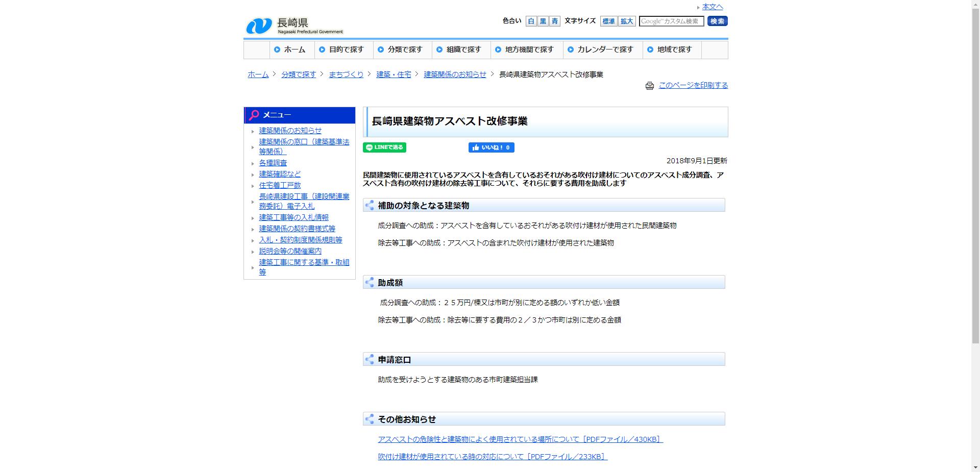This screenshot has width=980, height=472.
Task: Click the section icon beside 補助の対象となる建築物
Action: tap(370, 206)
